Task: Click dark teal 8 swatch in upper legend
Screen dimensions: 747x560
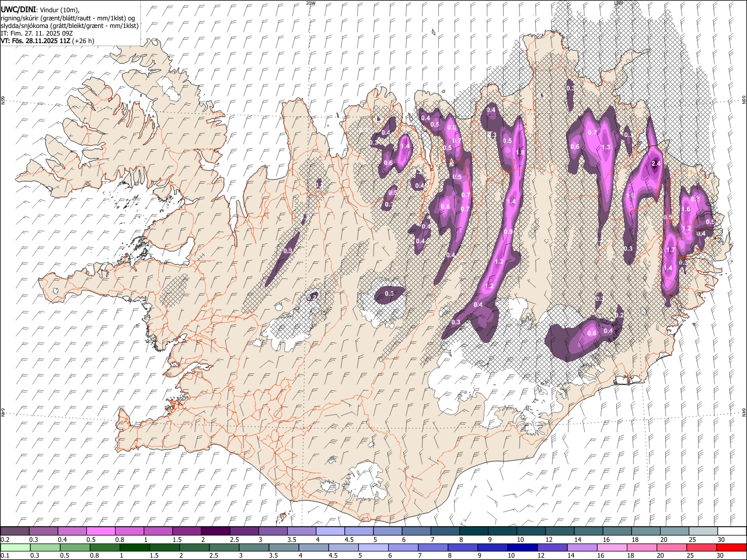Action: pyautogui.click(x=473, y=531)
